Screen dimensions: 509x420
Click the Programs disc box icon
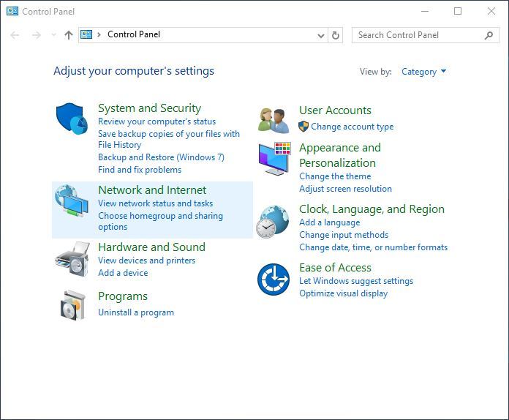tap(72, 305)
